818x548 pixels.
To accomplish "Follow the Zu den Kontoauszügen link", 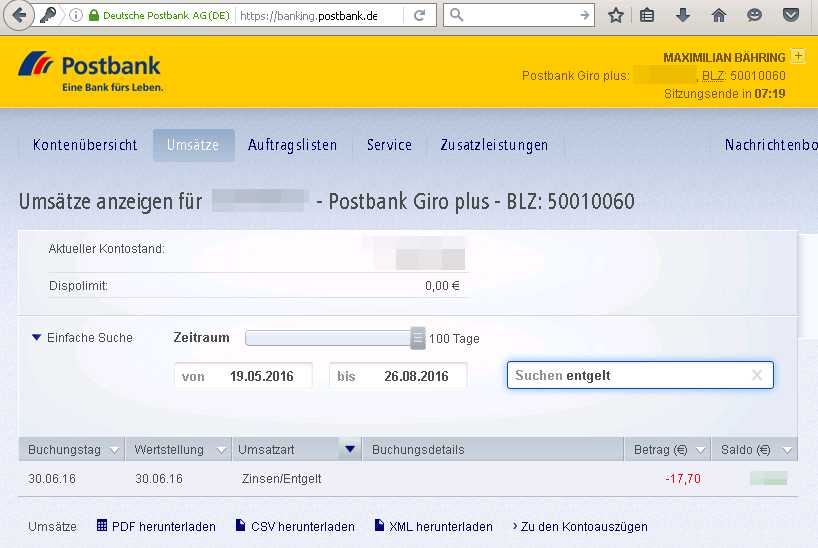I will point(580,526).
